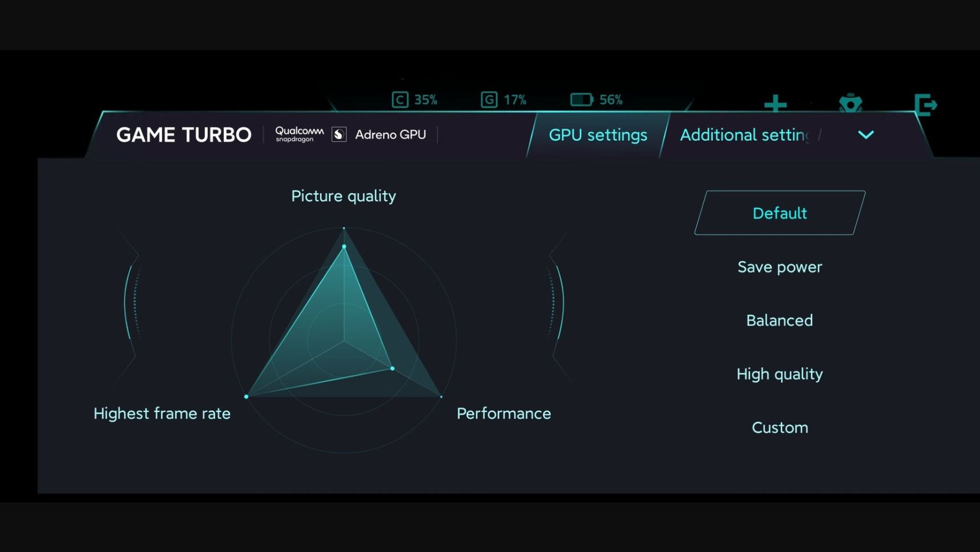980x552 pixels.
Task: Click the exit icon at top right
Action: tap(925, 105)
